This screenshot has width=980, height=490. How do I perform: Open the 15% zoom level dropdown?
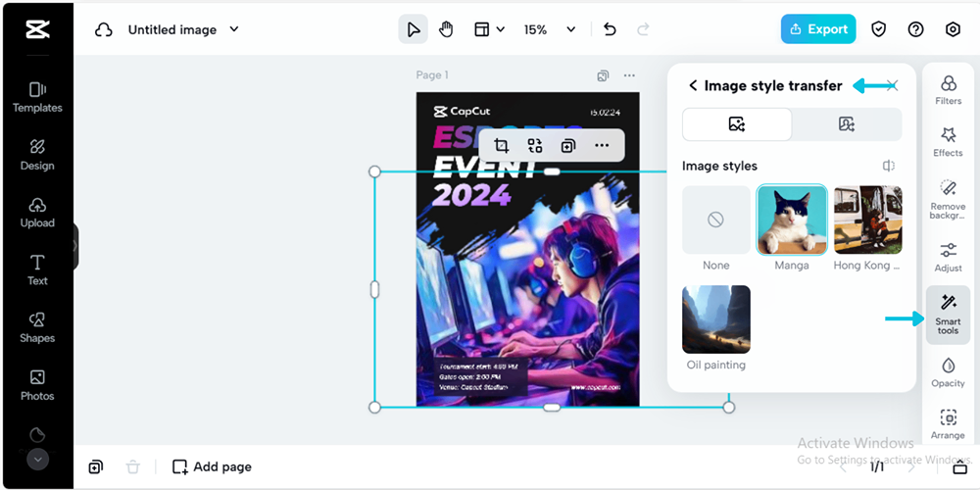click(550, 29)
